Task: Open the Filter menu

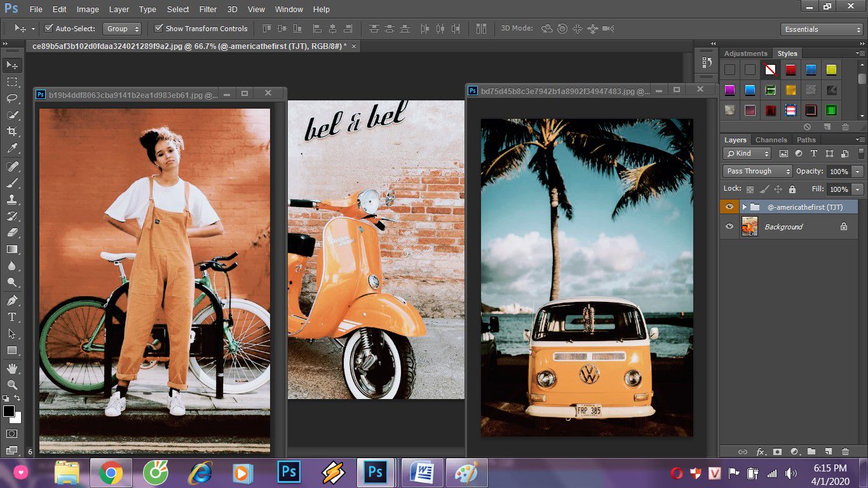Action: click(x=208, y=10)
